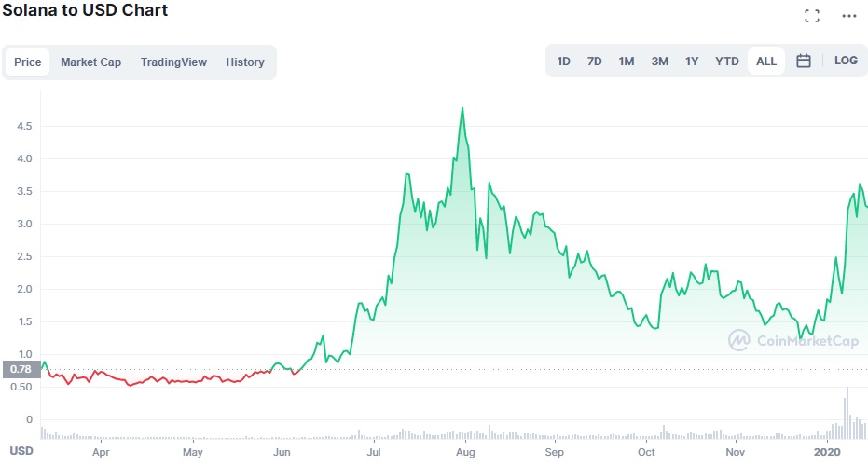
Task: Click the 4.0 price axis label
Action: point(24,158)
